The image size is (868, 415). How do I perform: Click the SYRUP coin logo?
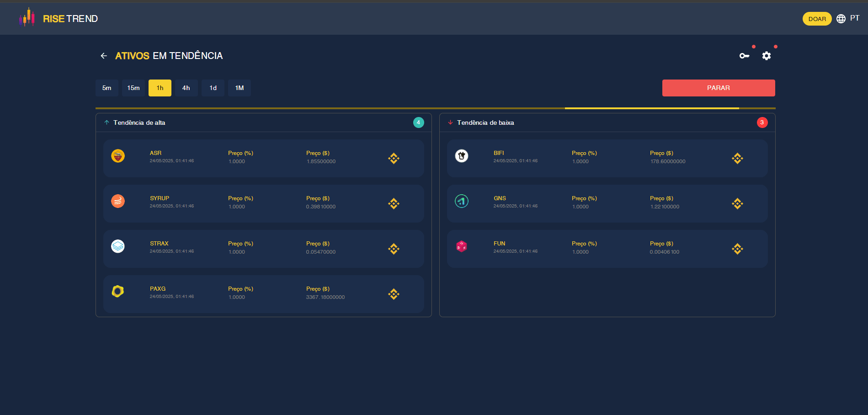pyautogui.click(x=118, y=201)
